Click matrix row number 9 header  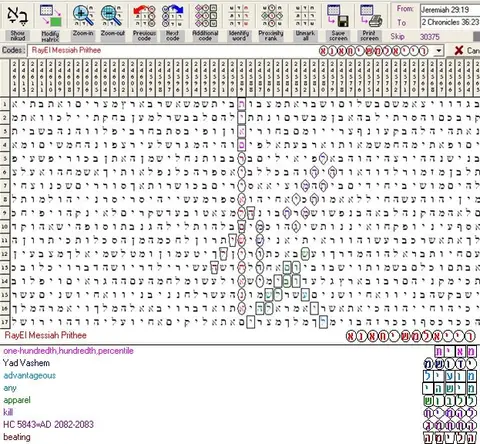point(5,213)
